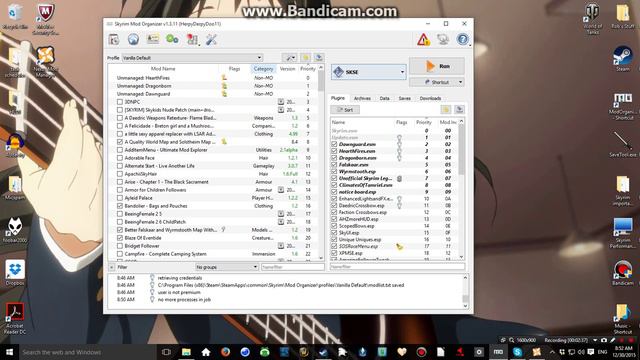
Task: Enable Alternate Start - Live Another Life checkbox
Action: pos(120,166)
